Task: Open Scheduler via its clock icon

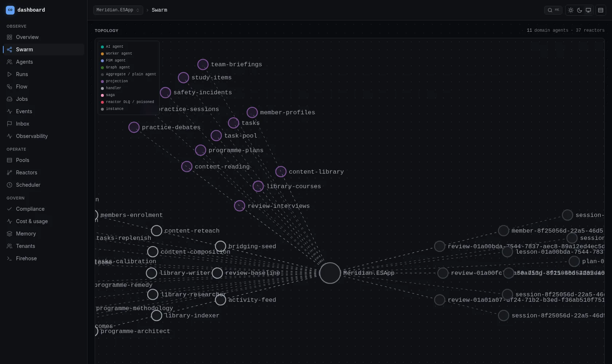Action: (x=9, y=185)
